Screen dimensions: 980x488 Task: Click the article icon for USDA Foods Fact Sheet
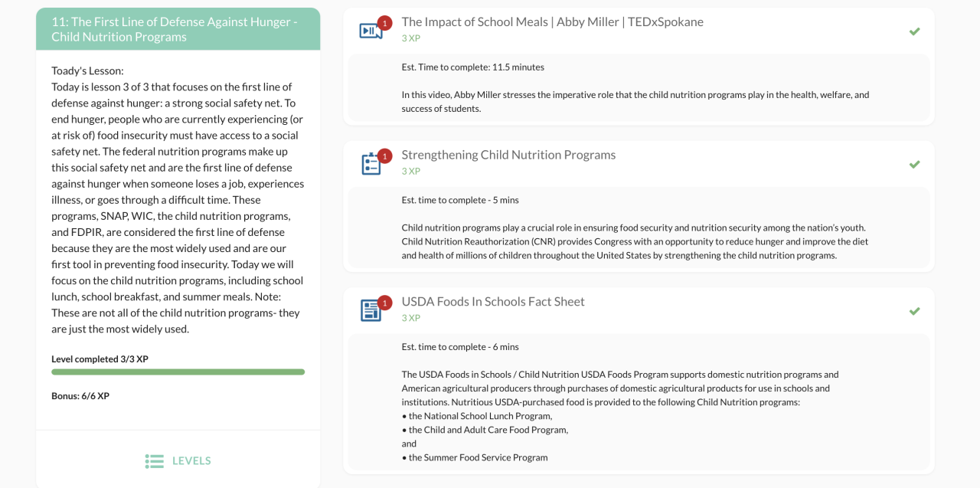point(370,311)
